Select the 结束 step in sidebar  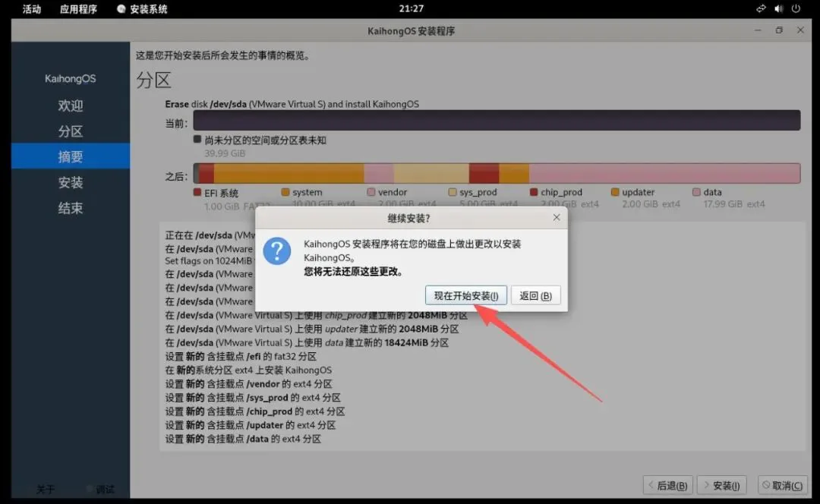[x=71, y=208]
